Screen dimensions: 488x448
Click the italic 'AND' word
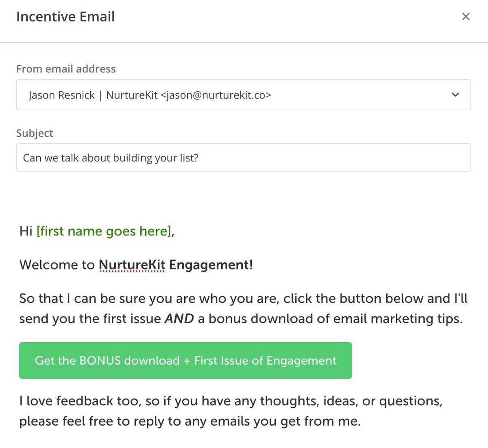coord(179,319)
